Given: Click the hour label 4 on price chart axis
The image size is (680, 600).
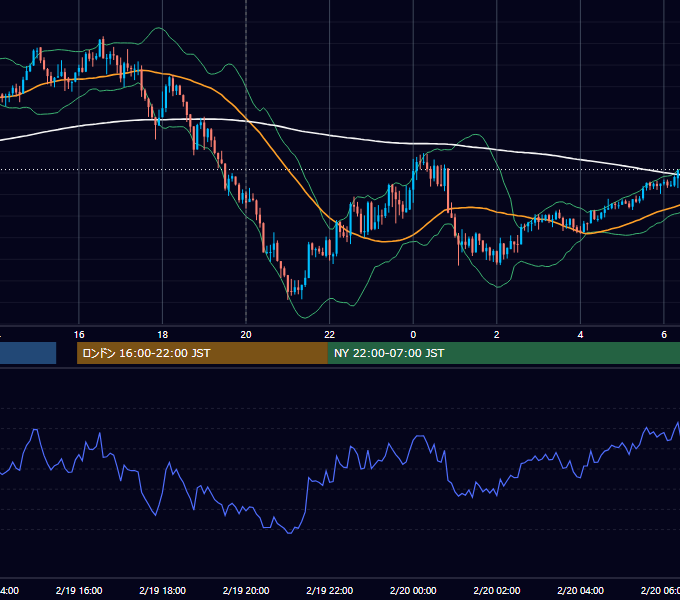Looking at the screenshot, I should (580, 335).
